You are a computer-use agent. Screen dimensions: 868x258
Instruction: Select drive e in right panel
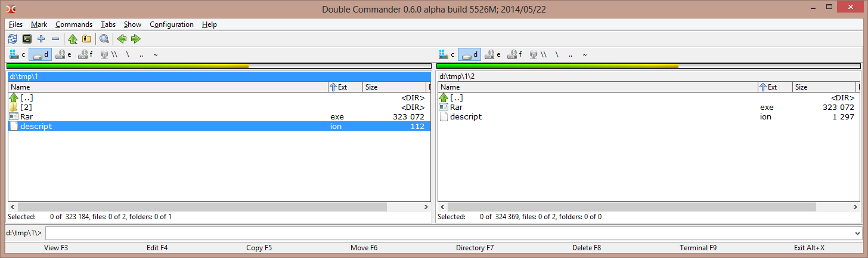pyautogui.click(x=492, y=54)
